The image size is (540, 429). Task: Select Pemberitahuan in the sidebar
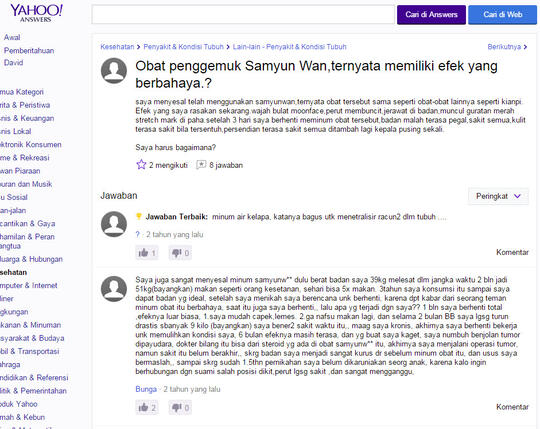click(29, 51)
